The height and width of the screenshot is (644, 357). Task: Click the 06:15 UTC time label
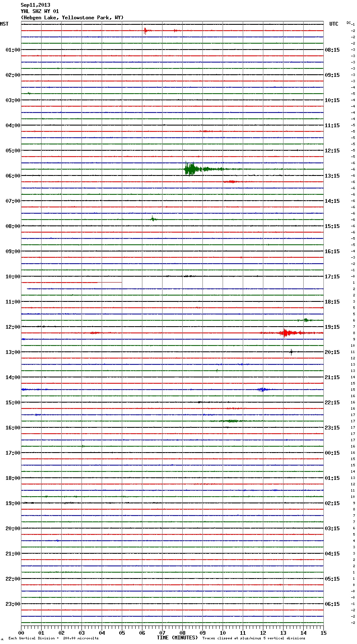[x=332, y=604]
